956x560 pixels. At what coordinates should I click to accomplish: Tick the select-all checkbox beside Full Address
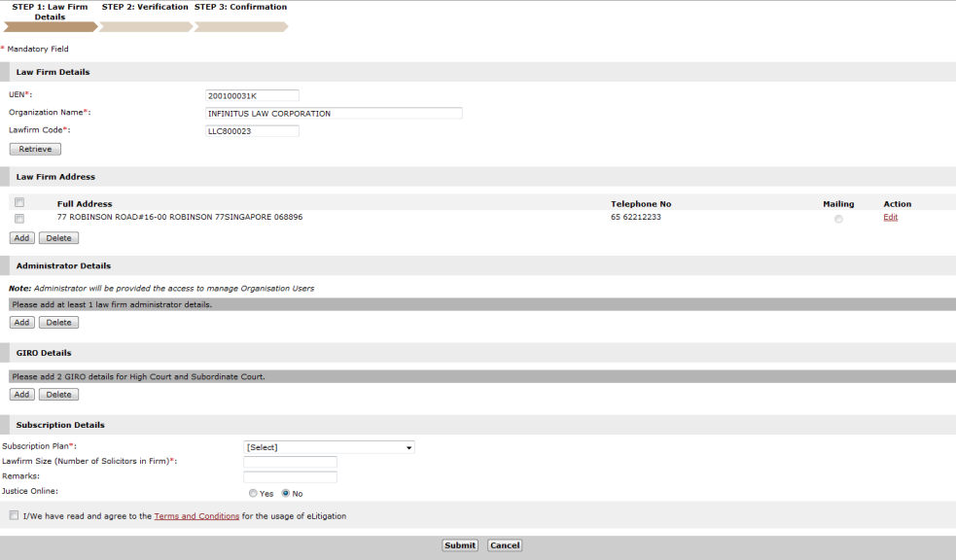[19, 203]
